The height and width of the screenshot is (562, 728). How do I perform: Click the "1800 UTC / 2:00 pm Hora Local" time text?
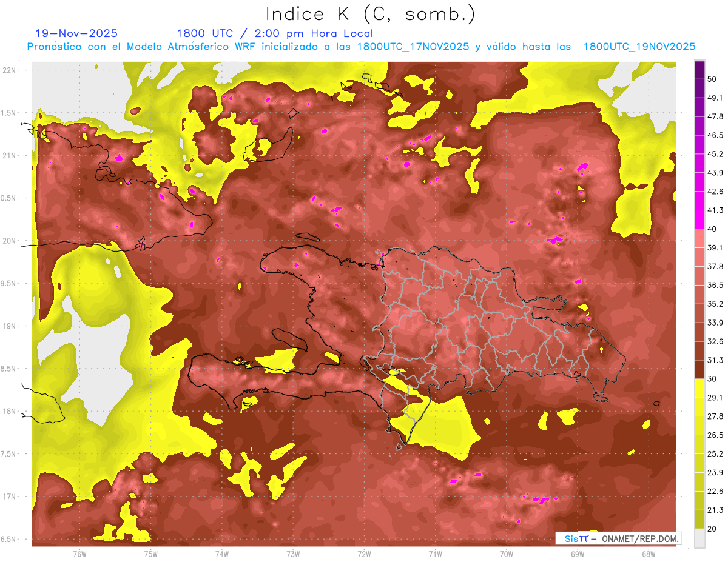(275, 33)
